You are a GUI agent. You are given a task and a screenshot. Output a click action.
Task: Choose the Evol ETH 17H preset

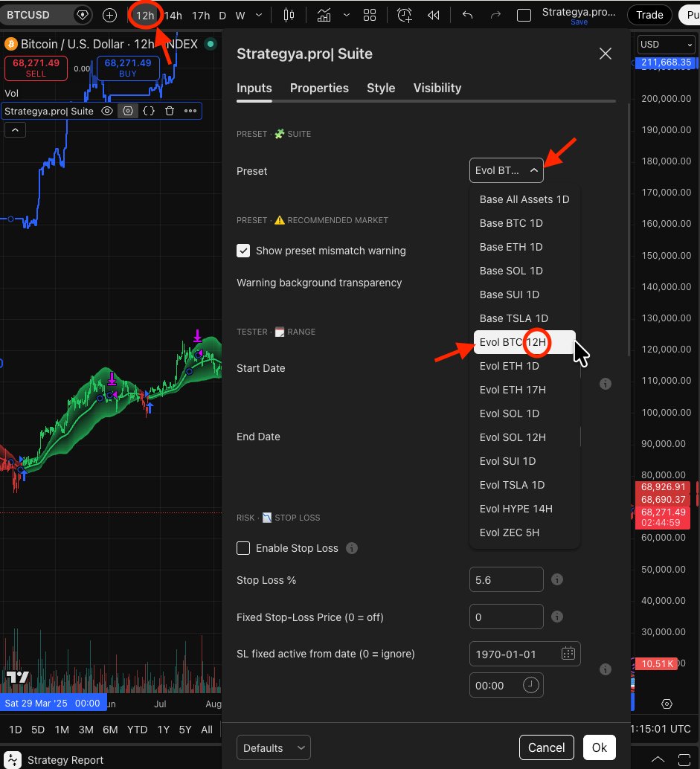524,390
